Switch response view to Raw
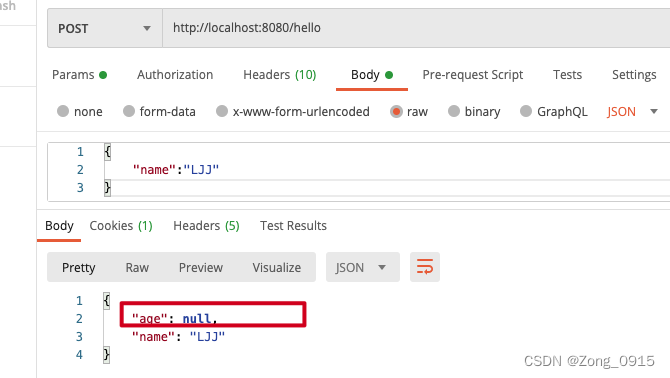This screenshot has width=670, height=378. tap(137, 267)
